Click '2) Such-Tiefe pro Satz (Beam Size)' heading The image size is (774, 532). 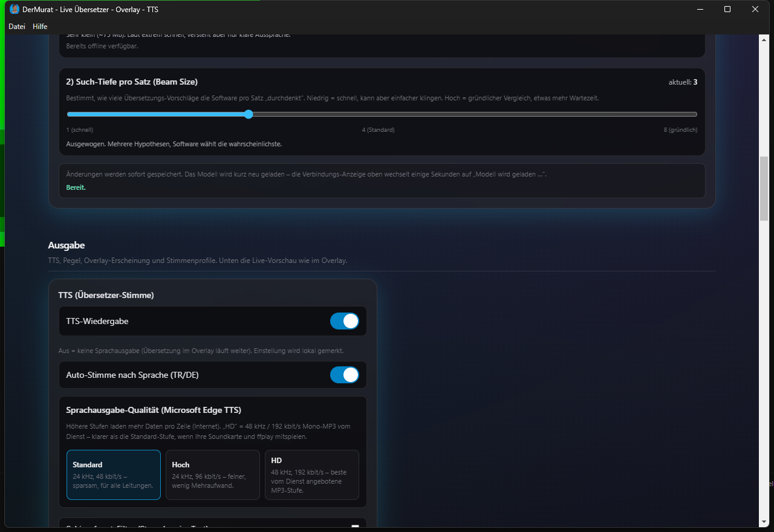[132, 82]
